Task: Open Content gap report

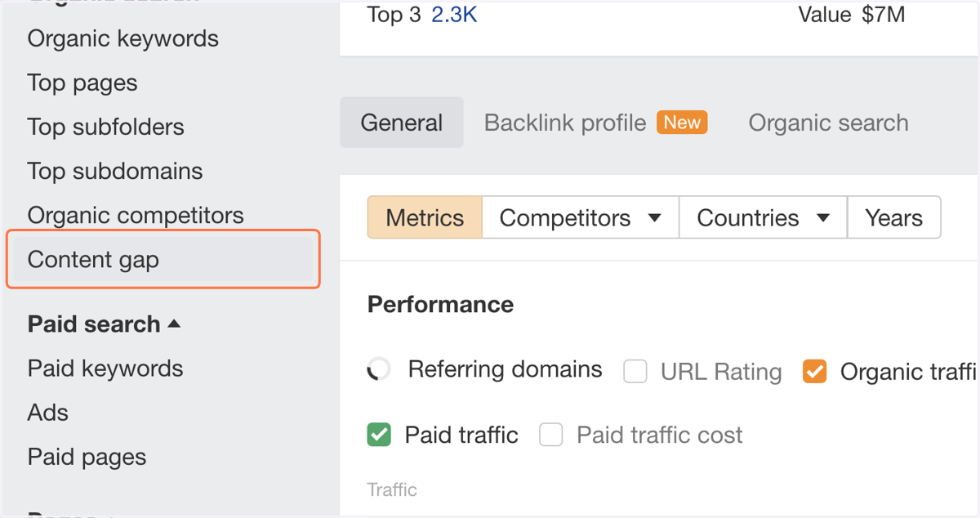Action: (x=163, y=260)
